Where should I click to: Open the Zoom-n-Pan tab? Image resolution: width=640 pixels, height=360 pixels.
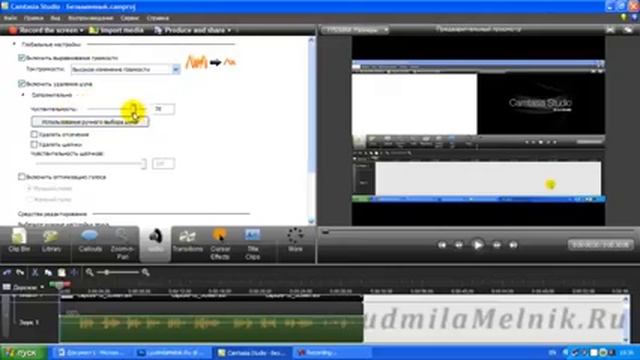[122, 244]
